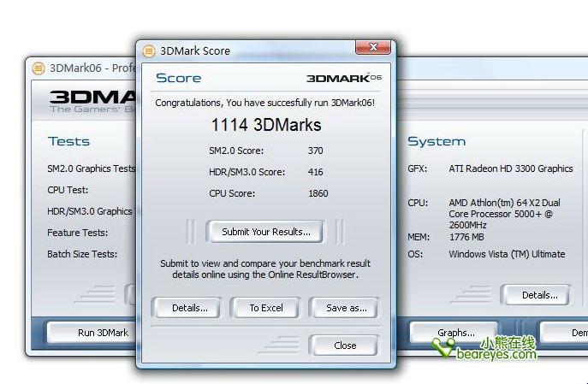Choose Save as to store results

point(345,308)
